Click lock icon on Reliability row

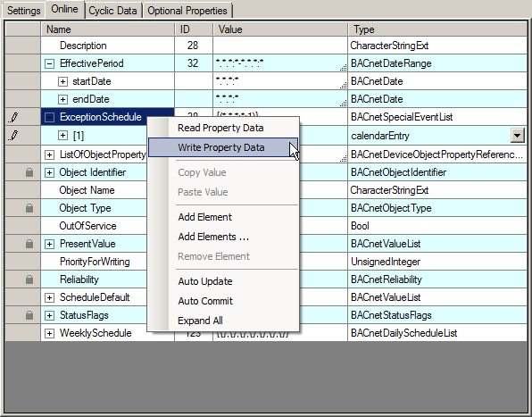(x=29, y=279)
